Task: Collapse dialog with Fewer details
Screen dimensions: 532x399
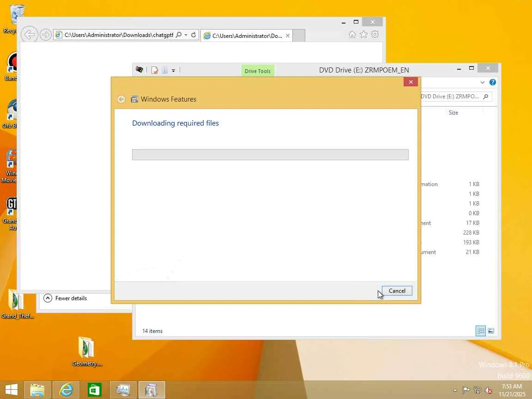Action: point(66,298)
